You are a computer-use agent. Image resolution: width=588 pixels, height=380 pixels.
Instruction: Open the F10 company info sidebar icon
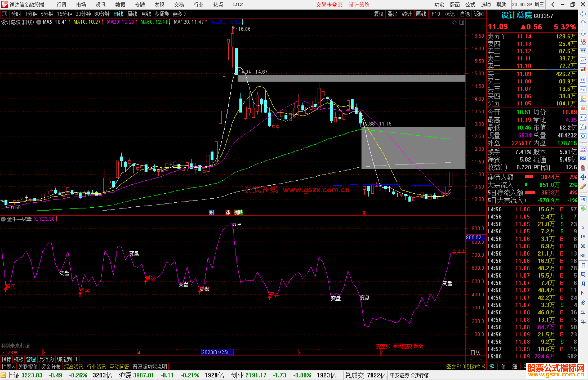[x=583, y=89]
